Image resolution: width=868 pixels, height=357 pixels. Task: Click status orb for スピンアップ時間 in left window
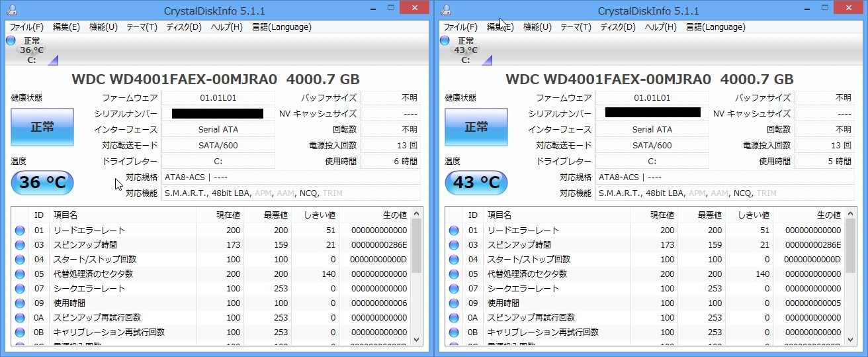pyautogui.click(x=19, y=245)
